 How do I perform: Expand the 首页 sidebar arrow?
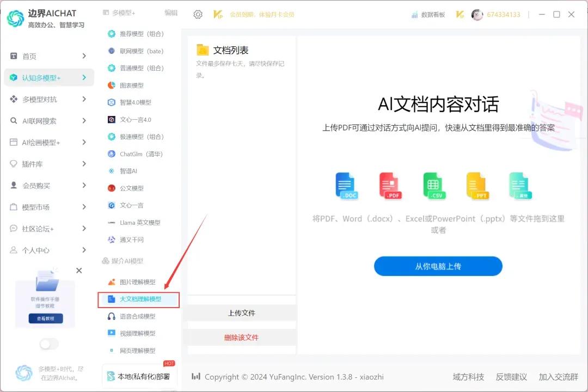pos(84,56)
